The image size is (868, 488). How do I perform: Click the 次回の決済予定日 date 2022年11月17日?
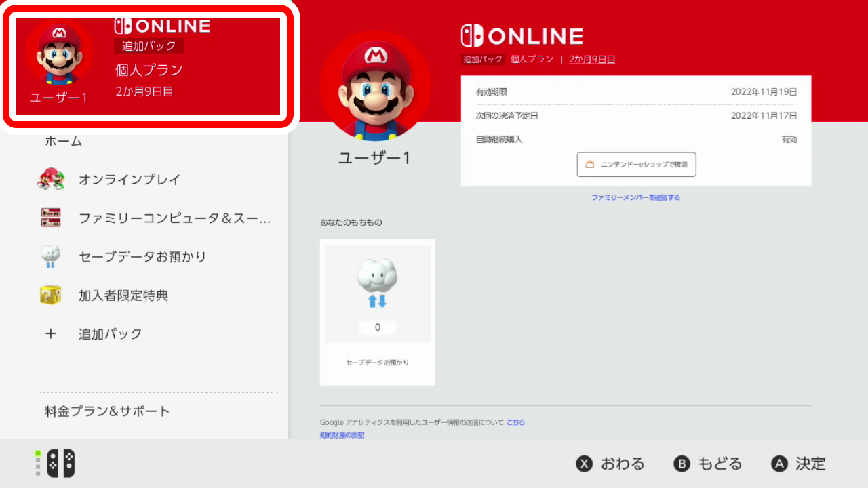(x=764, y=116)
